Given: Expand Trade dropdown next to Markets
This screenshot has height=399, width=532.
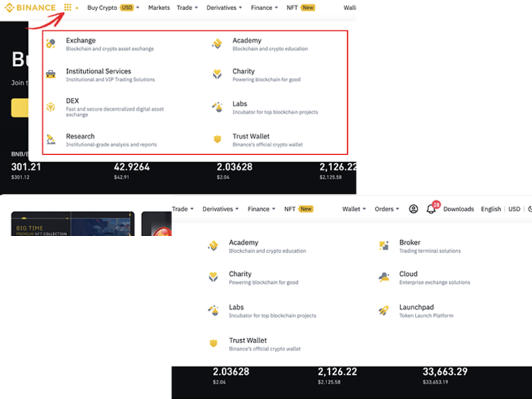Looking at the screenshot, I should 188,7.
